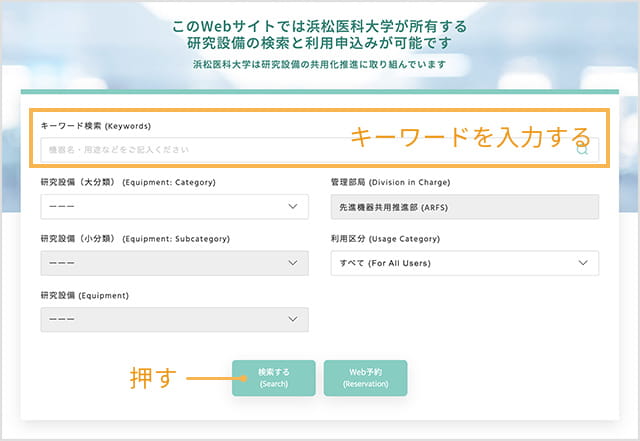Click the magnifying glass icon in keyword field
Image resolution: width=640 pixels, height=441 pixels.
coord(582,150)
